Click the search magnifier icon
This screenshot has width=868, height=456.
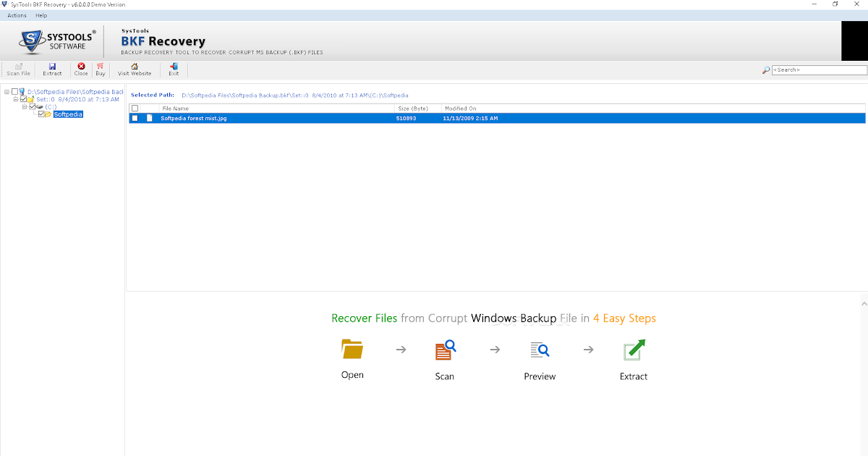766,70
